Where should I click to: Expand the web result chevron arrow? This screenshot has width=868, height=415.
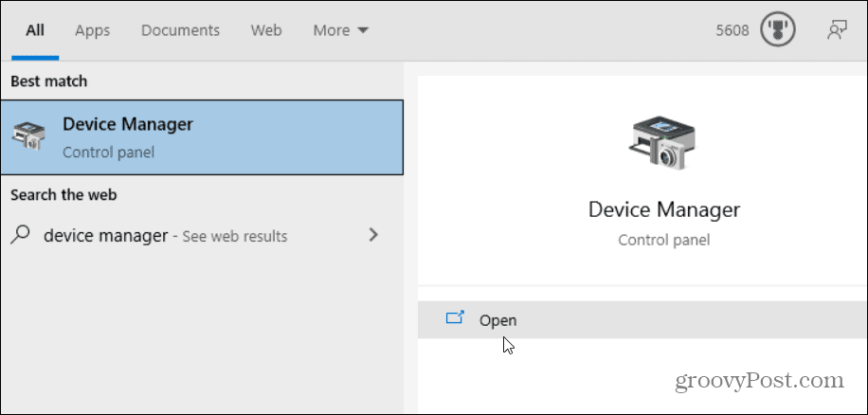pyautogui.click(x=373, y=234)
